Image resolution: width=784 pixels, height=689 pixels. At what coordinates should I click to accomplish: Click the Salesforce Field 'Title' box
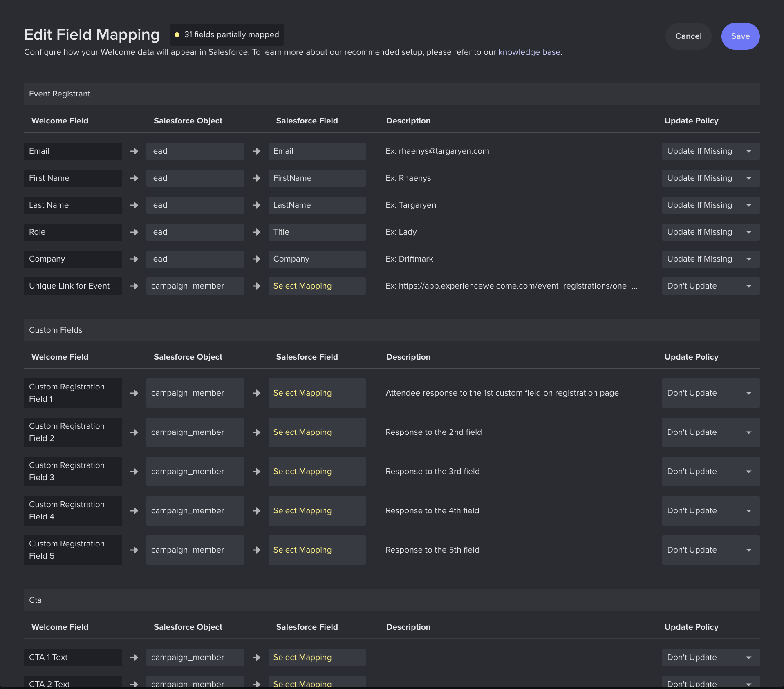[x=317, y=232]
